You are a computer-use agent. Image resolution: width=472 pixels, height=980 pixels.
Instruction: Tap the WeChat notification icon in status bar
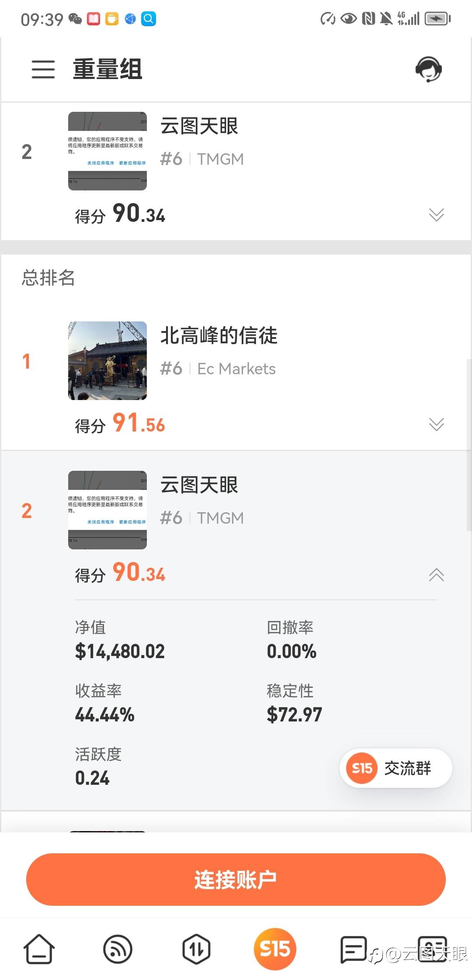pyautogui.click(x=76, y=19)
